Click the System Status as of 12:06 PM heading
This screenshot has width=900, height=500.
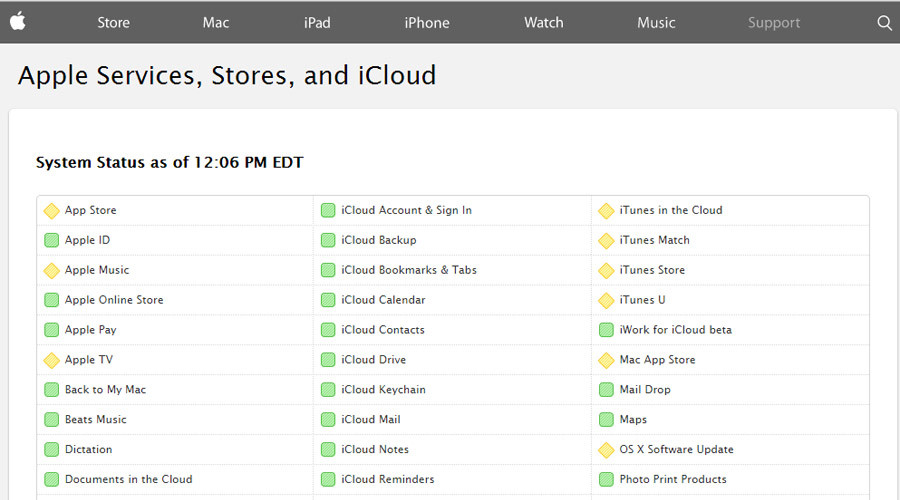[x=169, y=162]
